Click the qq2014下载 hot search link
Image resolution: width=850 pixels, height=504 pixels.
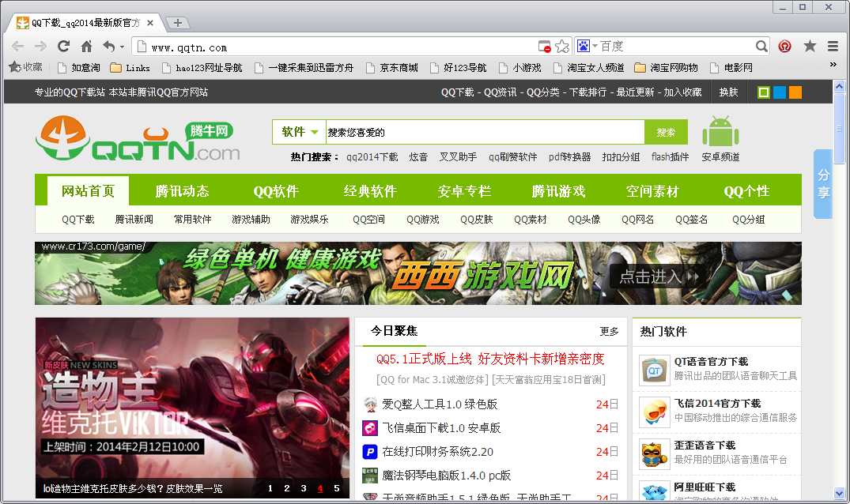[372, 157]
